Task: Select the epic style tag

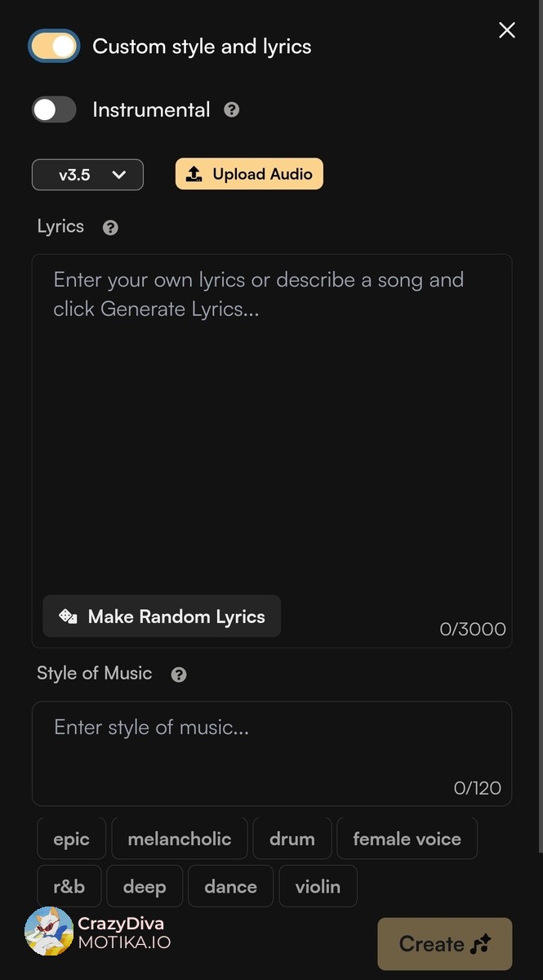Action: point(72,839)
